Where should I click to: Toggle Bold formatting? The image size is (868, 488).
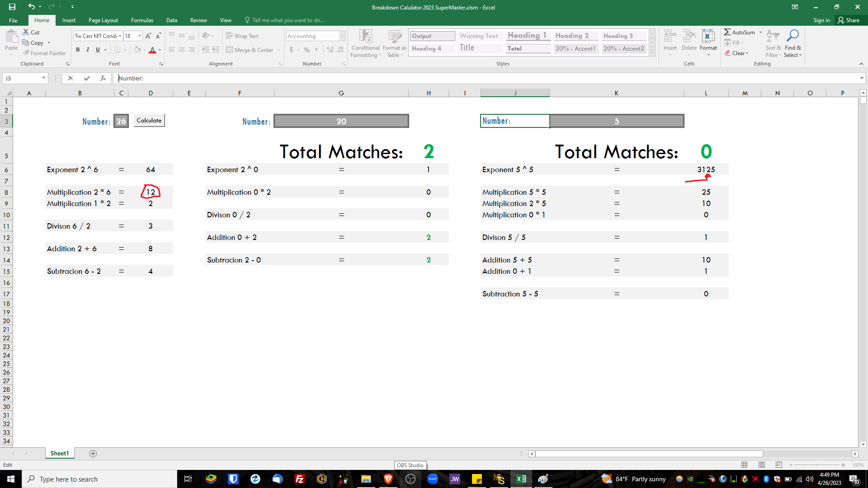(78, 50)
